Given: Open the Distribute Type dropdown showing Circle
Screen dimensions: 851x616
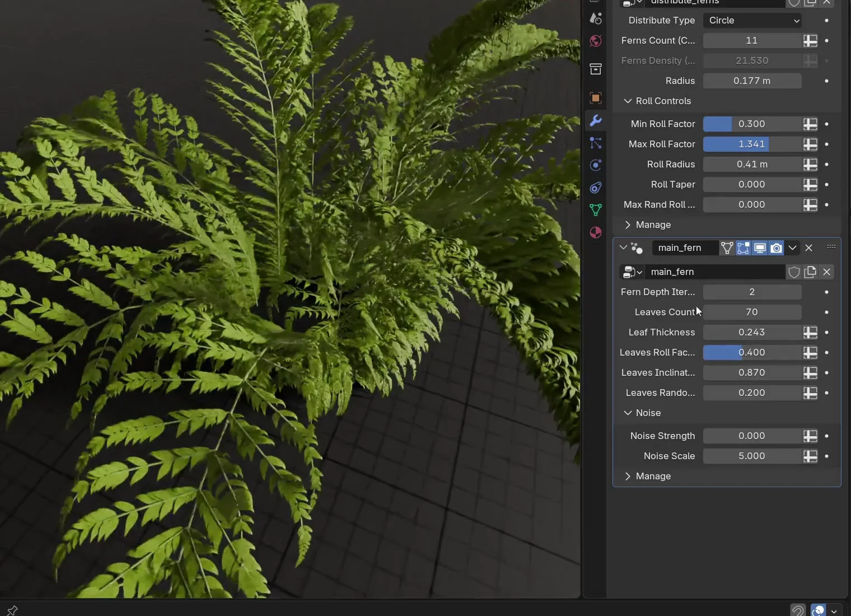Looking at the screenshot, I should pyautogui.click(x=752, y=21).
